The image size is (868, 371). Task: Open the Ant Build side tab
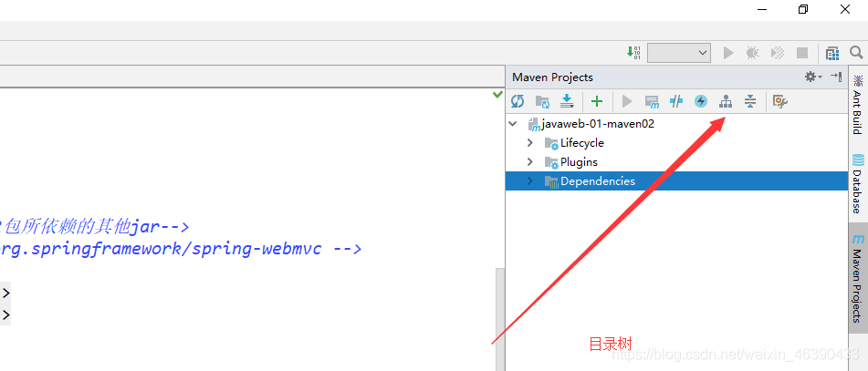(x=858, y=105)
